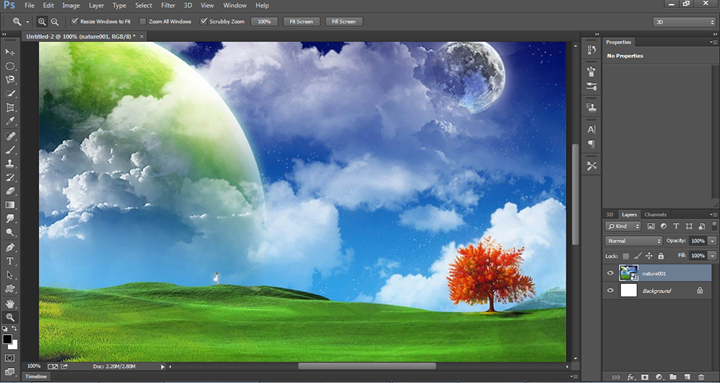
Task: Open the Brush Presets panel icon
Action: pyautogui.click(x=591, y=72)
